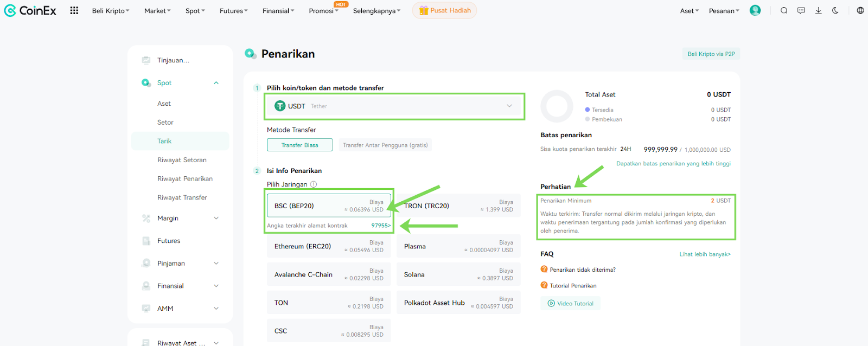Open the Beli Kripto top menu
Screen dimensions: 868x346
pyautogui.click(x=111, y=11)
